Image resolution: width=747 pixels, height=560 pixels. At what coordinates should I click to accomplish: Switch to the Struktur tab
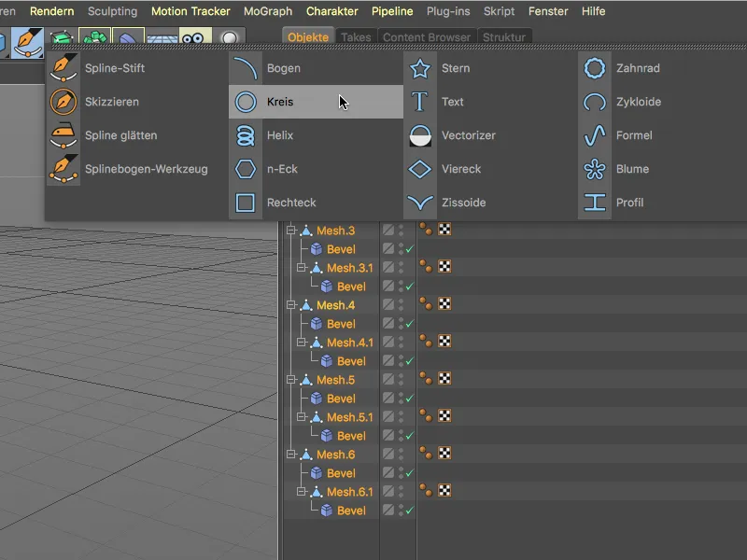[504, 37]
